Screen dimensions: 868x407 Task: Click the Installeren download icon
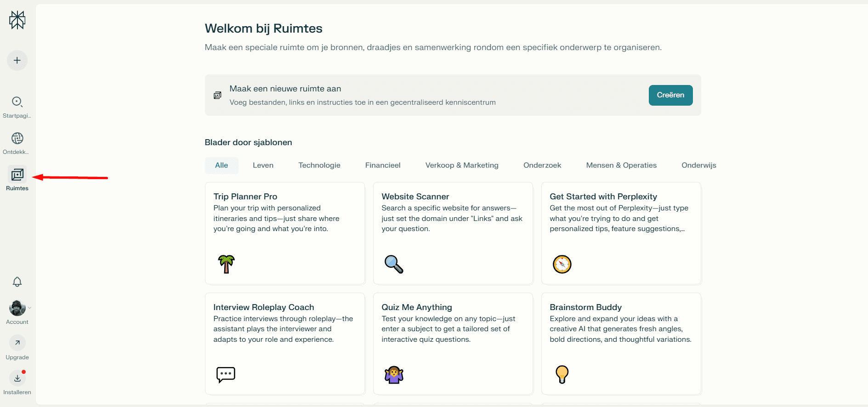point(17,379)
